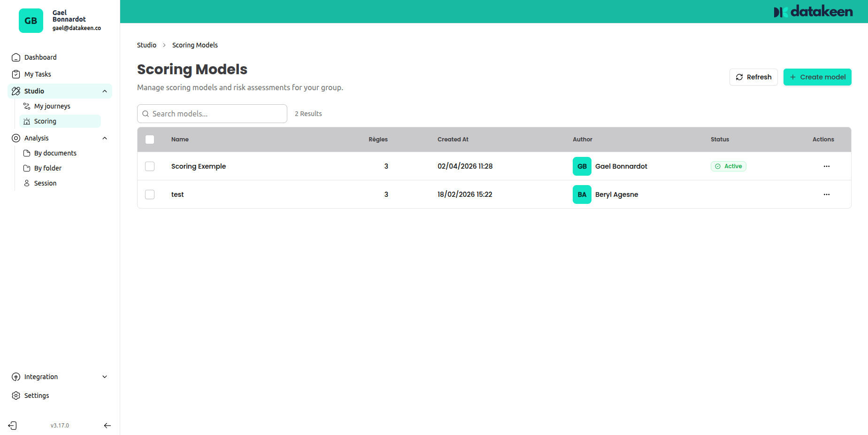868x435 pixels.
Task: Check the Scoring Exemple row checkbox
Action: click(150, 166)
